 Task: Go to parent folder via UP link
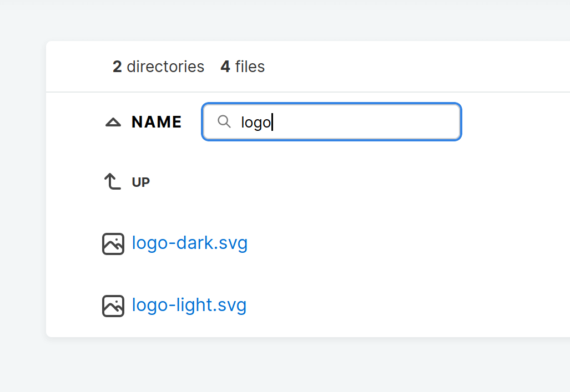(141, 182)
